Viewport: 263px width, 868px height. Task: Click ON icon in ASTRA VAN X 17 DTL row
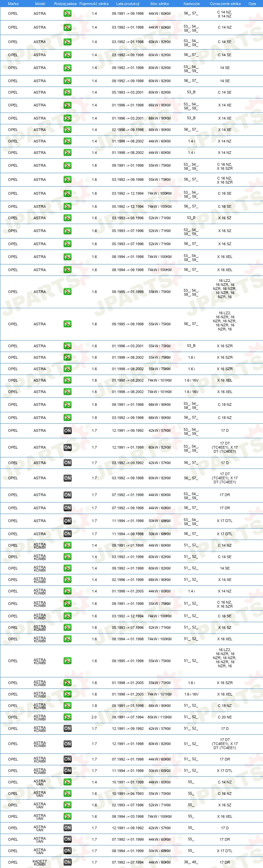click(x=68, y=851)
